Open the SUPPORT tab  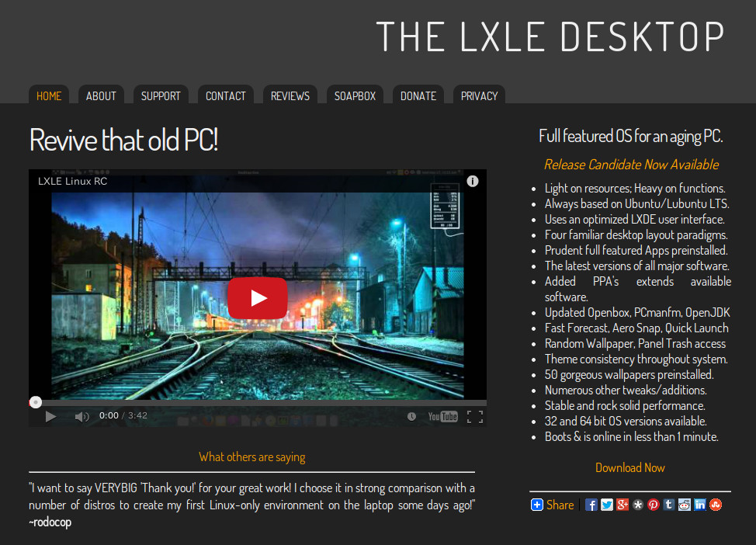161,96
